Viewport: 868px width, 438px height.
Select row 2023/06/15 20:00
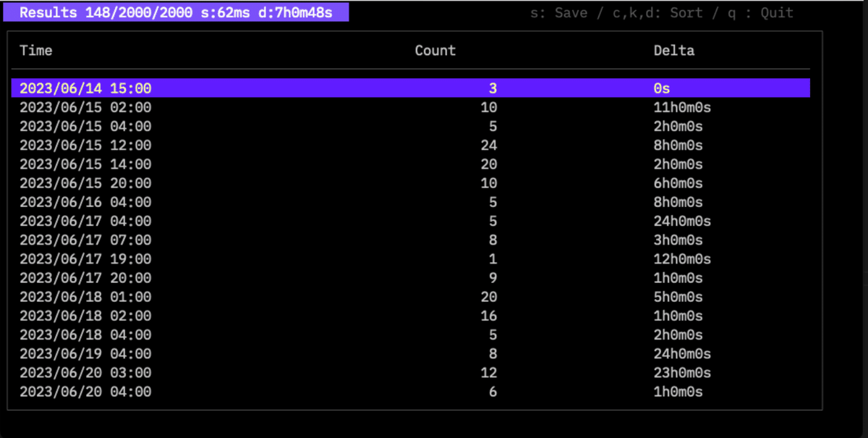click(410, 183)
